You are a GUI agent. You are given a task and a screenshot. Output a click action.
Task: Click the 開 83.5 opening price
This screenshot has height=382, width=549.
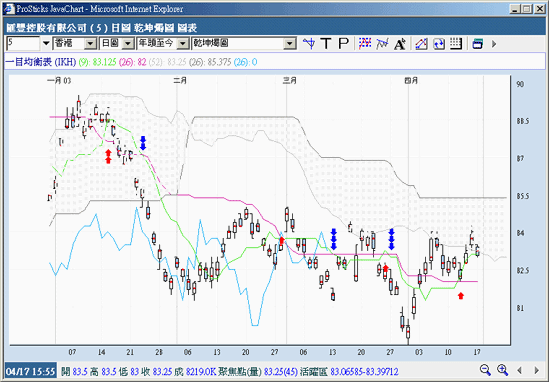tap(75, 371)
